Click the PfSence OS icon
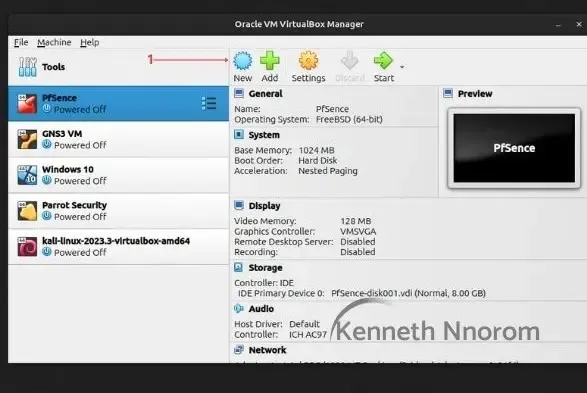587x393 pixels. tap(27, 104)
